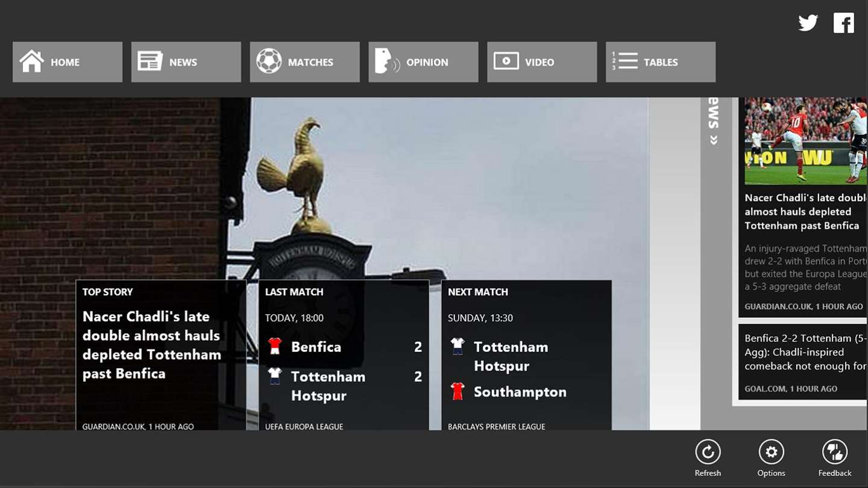Select Tottenham Hotspur in Next Match
Screen dimensions: 868x488
click(x=511, y=356)
